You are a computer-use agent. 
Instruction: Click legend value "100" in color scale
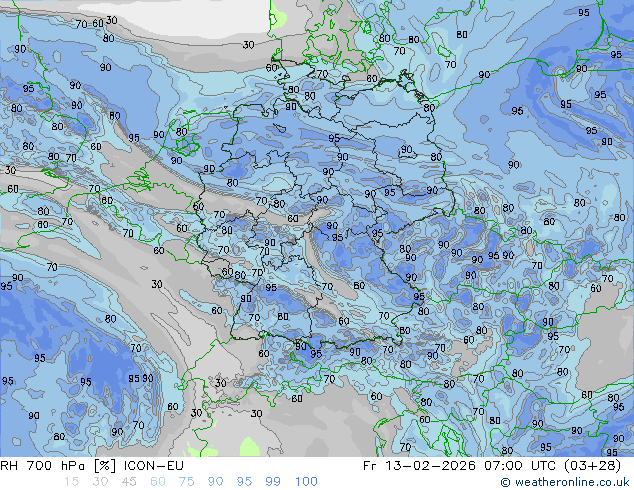click(306, 482)
